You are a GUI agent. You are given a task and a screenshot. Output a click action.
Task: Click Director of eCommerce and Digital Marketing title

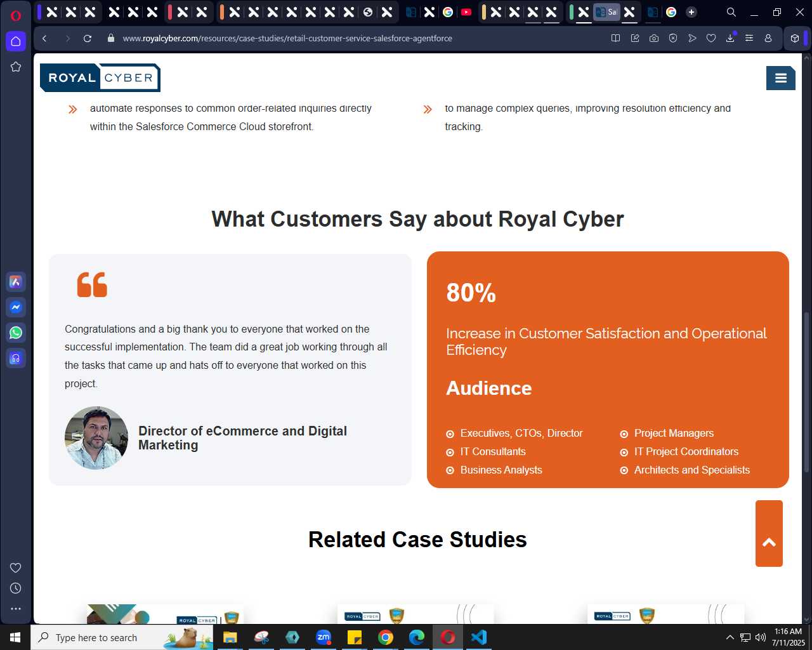[242, 438]
